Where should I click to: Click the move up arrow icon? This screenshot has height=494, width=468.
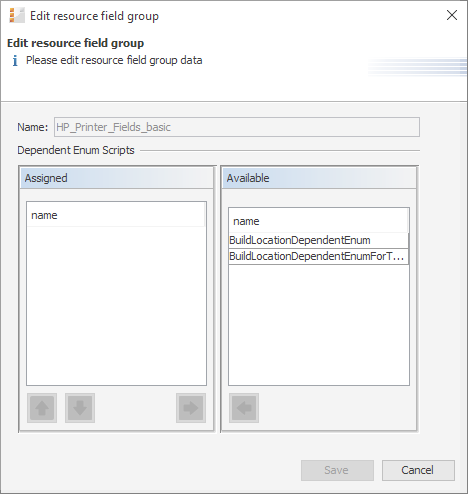click(x=42, y=408)
